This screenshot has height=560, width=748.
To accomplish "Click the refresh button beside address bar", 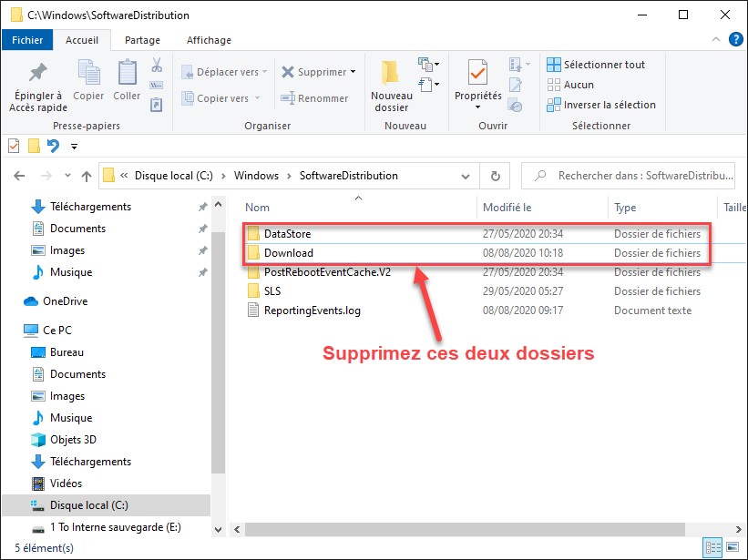I will point(495,176).
